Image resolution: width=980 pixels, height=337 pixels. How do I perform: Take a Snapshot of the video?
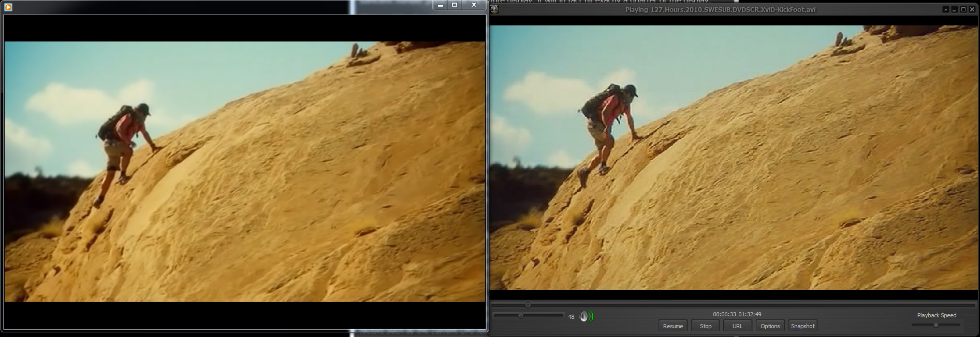[802, 326]
